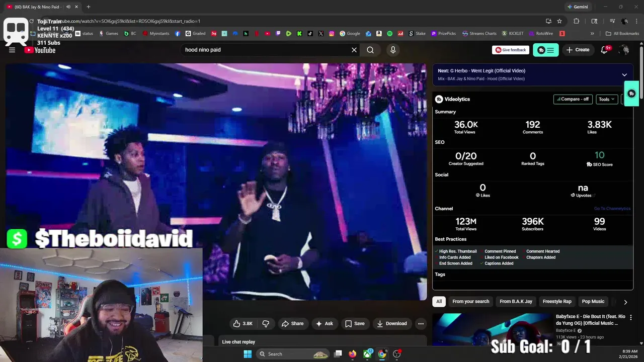Clear the search box with the X
644x362 pixels.
354,50
